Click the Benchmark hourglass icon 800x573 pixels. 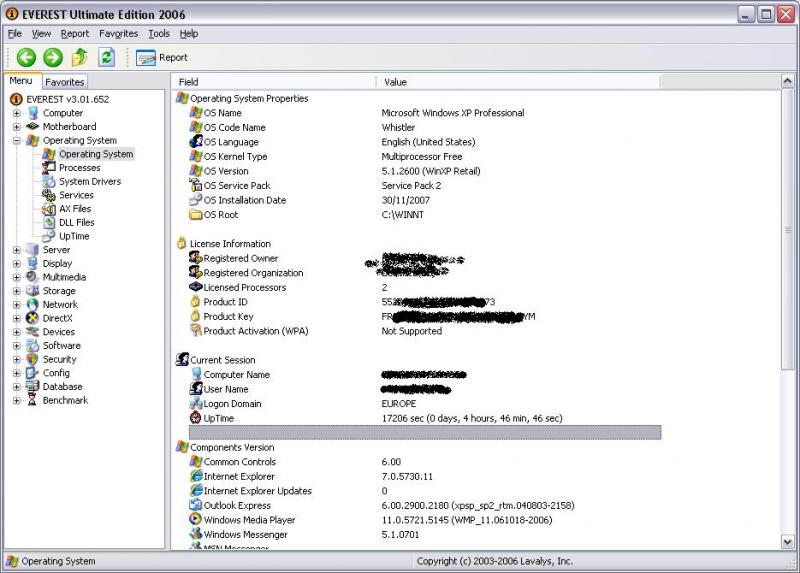click(33, 401)
